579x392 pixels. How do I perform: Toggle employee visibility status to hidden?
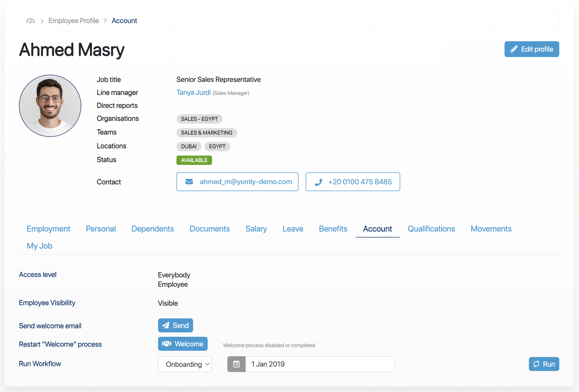point(168,302)
